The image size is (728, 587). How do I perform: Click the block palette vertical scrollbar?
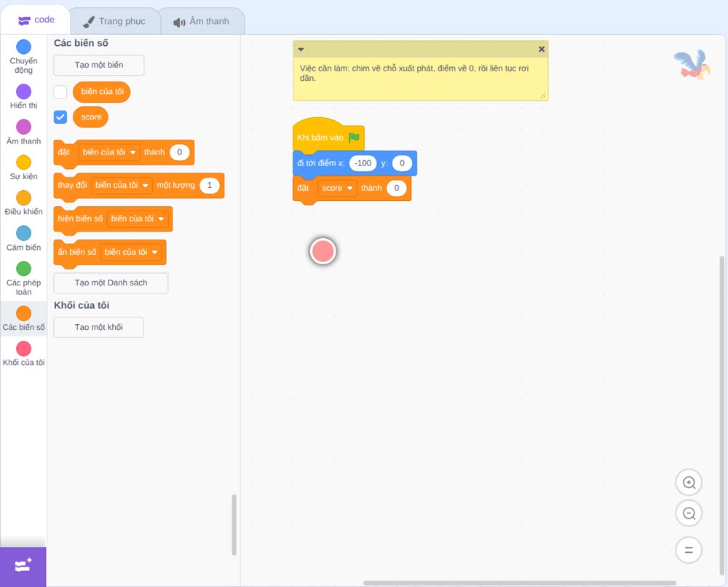(x=234, y=525)
